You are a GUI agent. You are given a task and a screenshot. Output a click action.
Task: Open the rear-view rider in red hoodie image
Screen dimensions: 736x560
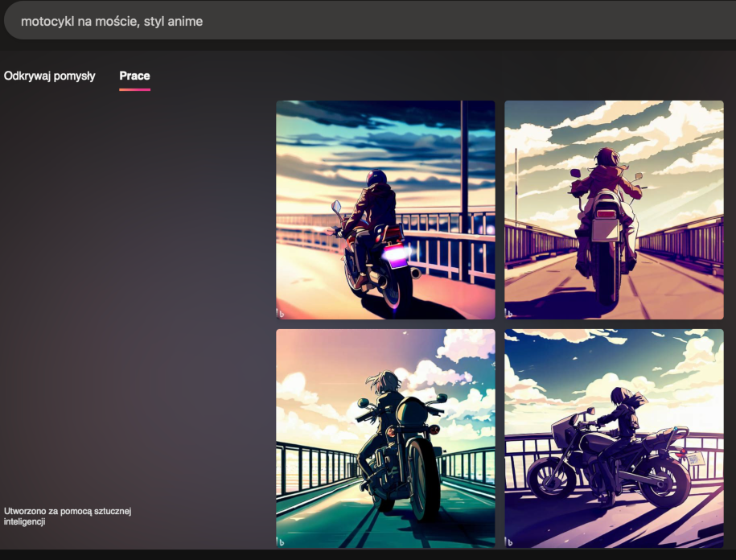[x=614, y=210]
